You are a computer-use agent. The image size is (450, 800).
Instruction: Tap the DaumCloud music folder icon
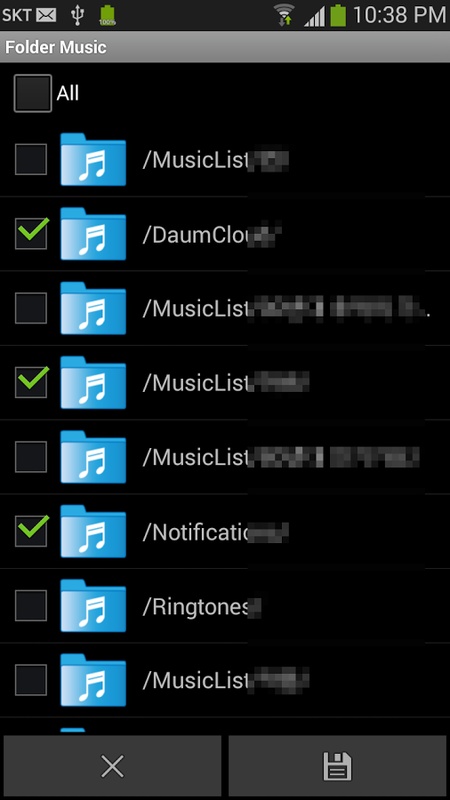coord(93,234)
